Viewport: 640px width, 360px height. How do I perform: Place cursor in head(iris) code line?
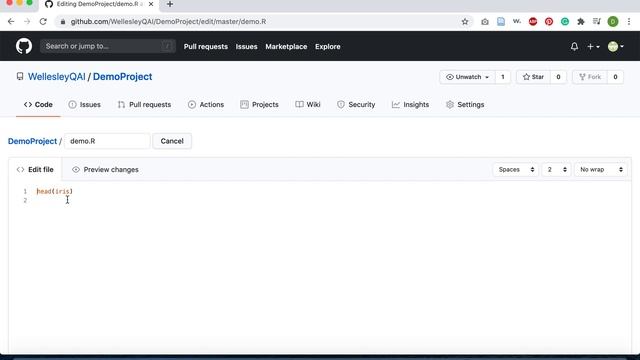click(x=55, y=191)
